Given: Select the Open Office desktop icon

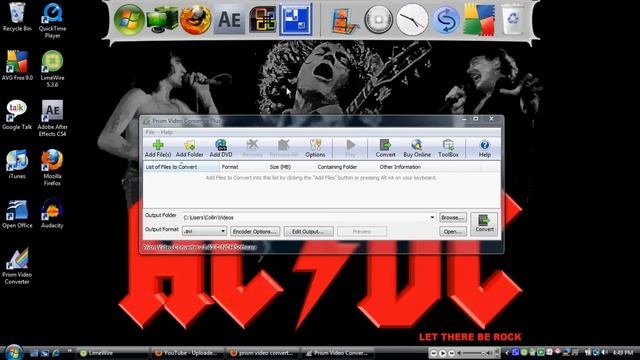Looking at the screenshot, I should (x=17, y=213).
